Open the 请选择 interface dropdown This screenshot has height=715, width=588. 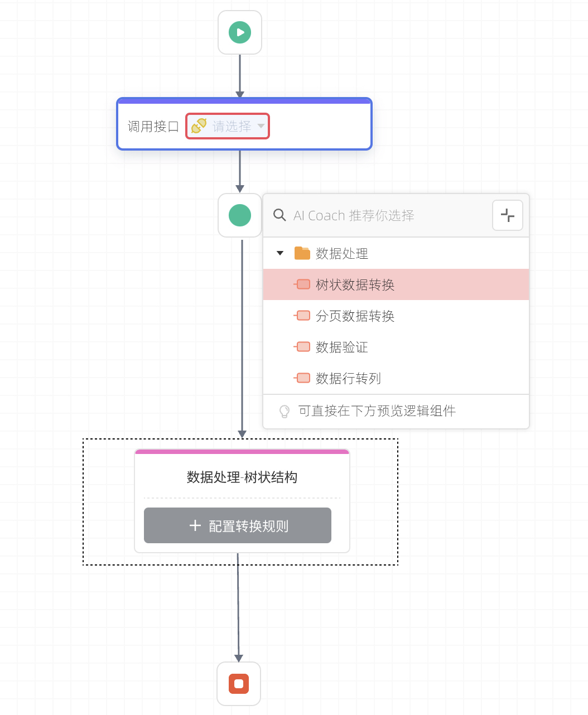click(228, 126)
